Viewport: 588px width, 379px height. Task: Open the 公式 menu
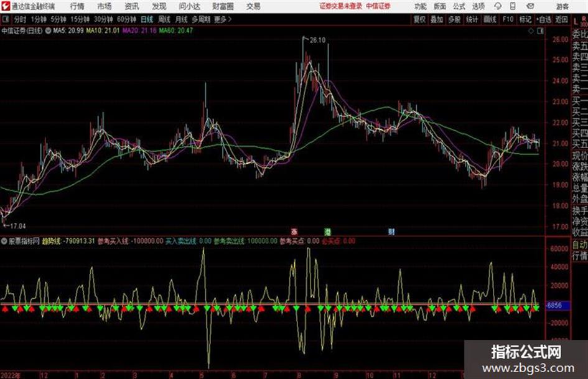(459, 6)
